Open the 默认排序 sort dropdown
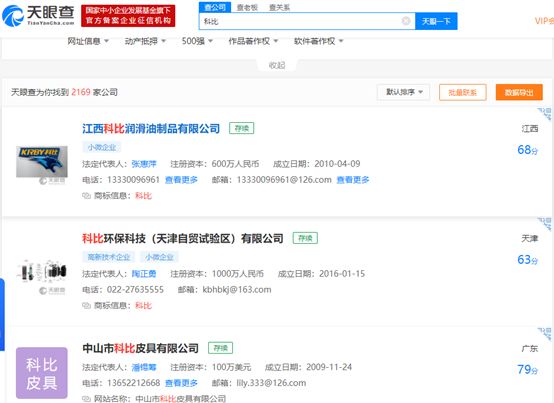 click(403, 92)
